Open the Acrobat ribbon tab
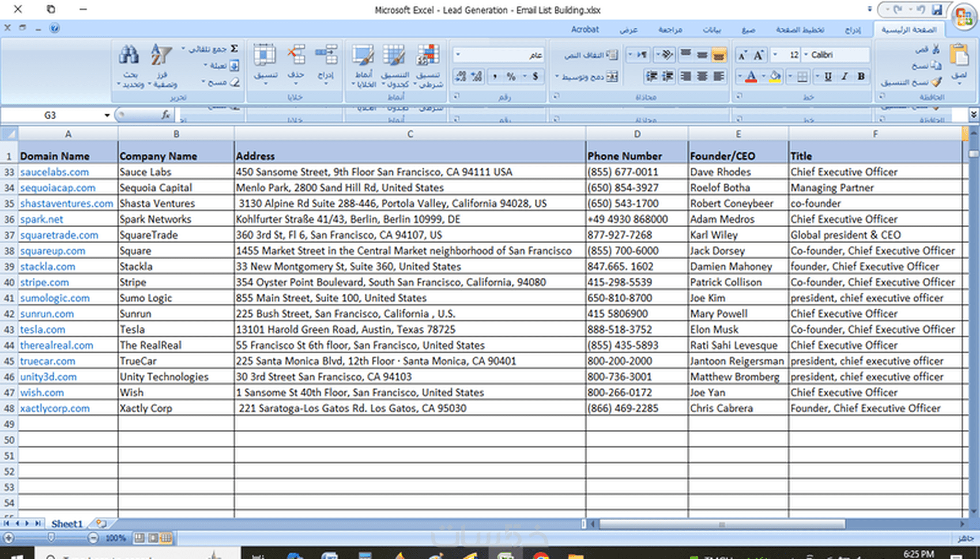 [x=585, y=29]
